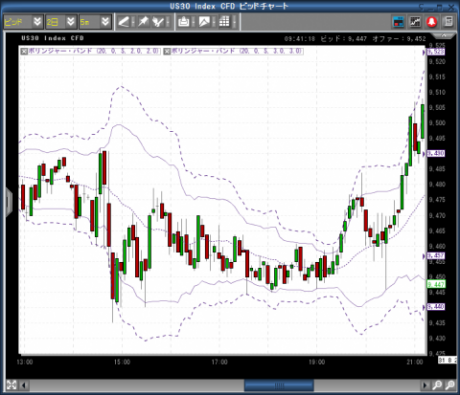Click the left panel expander handle
The height and width of the screenshot is (395, 460).
click(x=9, y=202)
